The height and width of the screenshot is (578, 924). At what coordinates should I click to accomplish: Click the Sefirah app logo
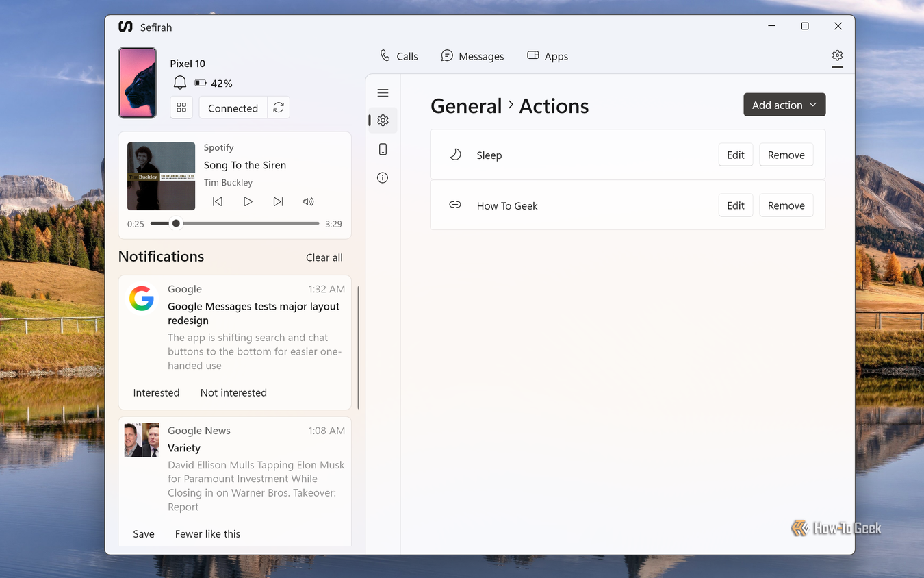coord(125,27)
